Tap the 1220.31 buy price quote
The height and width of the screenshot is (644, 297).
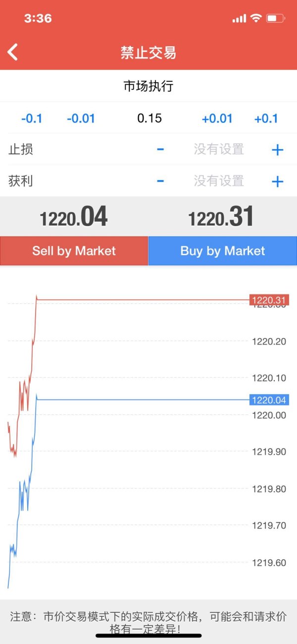[x=221, y=217]
